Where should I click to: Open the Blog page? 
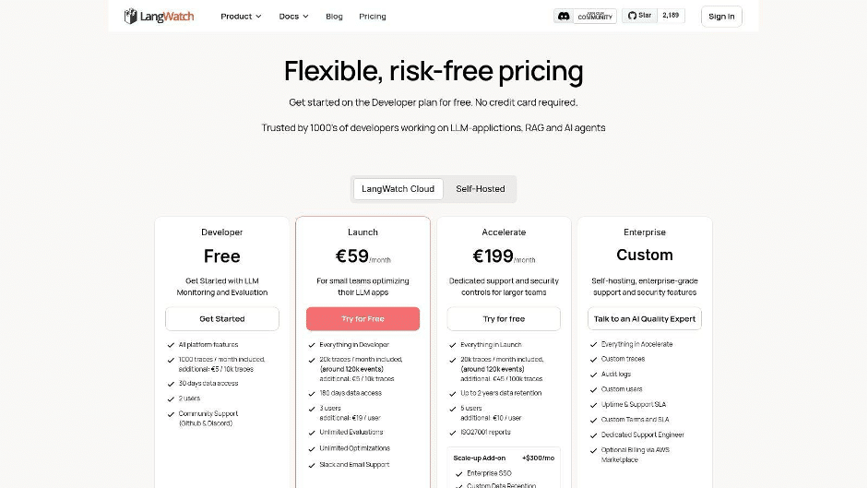click(x=334, y=17)
